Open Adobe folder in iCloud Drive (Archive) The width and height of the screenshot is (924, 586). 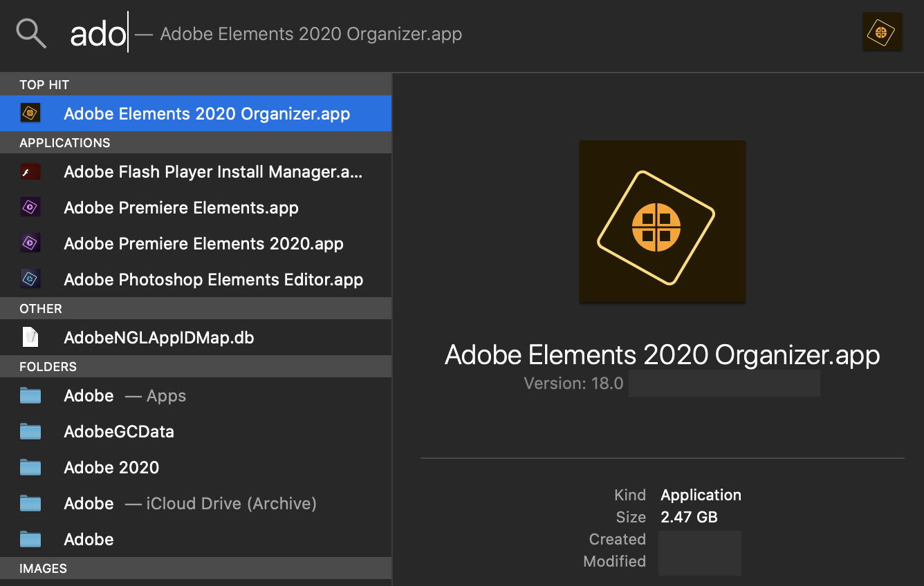point(190,503)
